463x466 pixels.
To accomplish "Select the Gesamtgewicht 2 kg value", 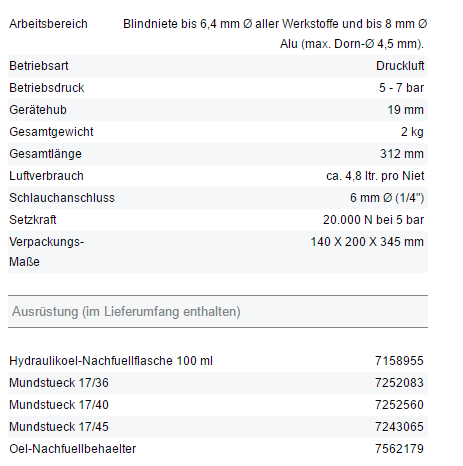I will 412,132.
